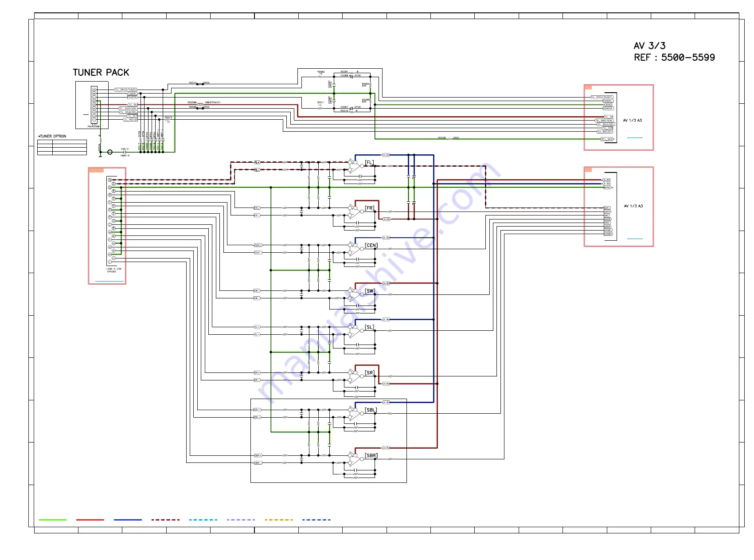This screenshot has width=754, height=560.
Task: Click the SL+ signal tag
Action: pyautogui.click(x=257, y=327)
